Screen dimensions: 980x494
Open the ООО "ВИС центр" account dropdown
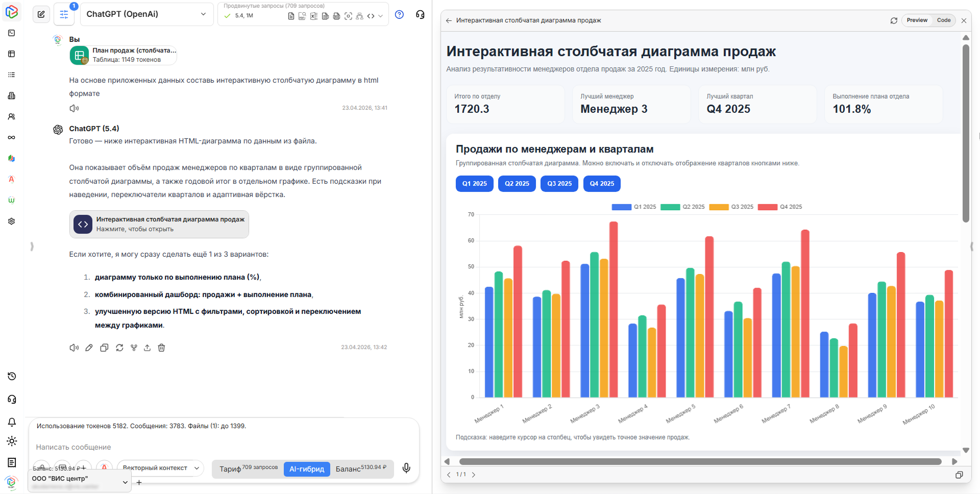tap(79, 479)
